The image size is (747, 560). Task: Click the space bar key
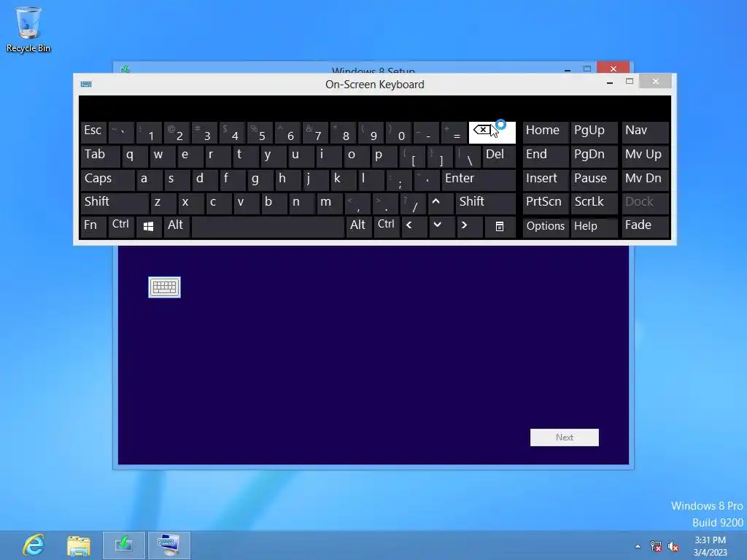coord(268,227)
